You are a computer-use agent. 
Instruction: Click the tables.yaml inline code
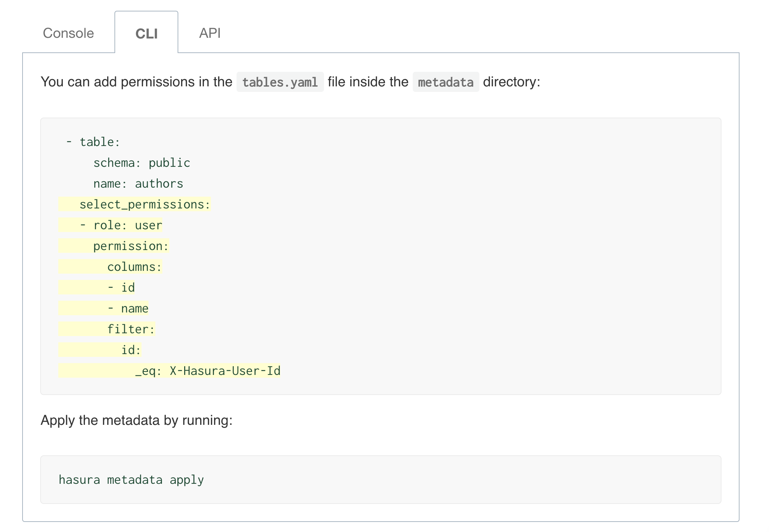coord(280,82)
